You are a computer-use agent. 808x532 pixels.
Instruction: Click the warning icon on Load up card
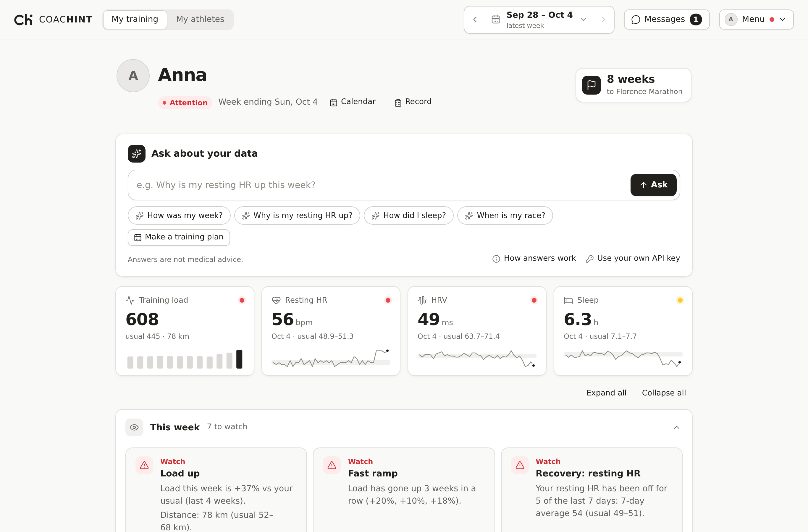(144, 465)
